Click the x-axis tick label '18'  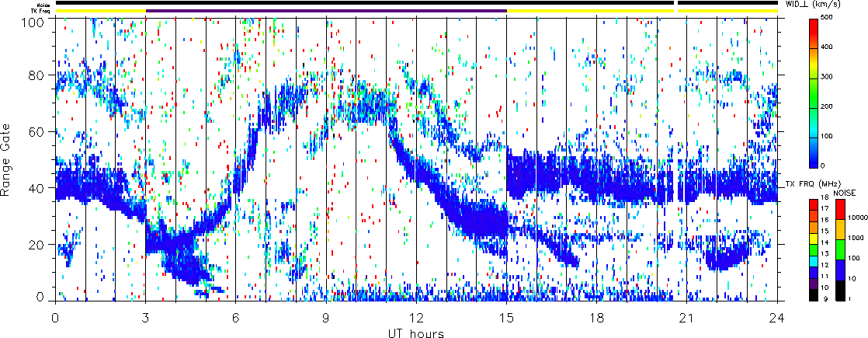597,319
